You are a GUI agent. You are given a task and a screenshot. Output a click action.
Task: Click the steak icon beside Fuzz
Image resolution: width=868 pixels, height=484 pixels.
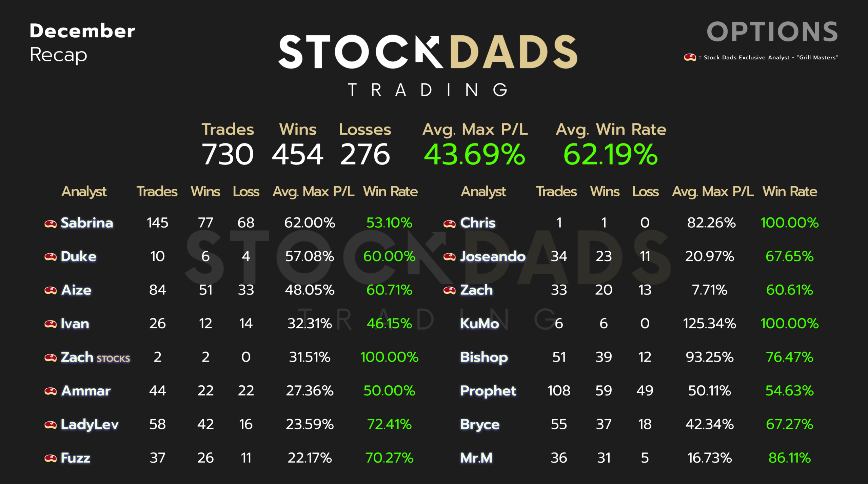(x=51, y=458)
